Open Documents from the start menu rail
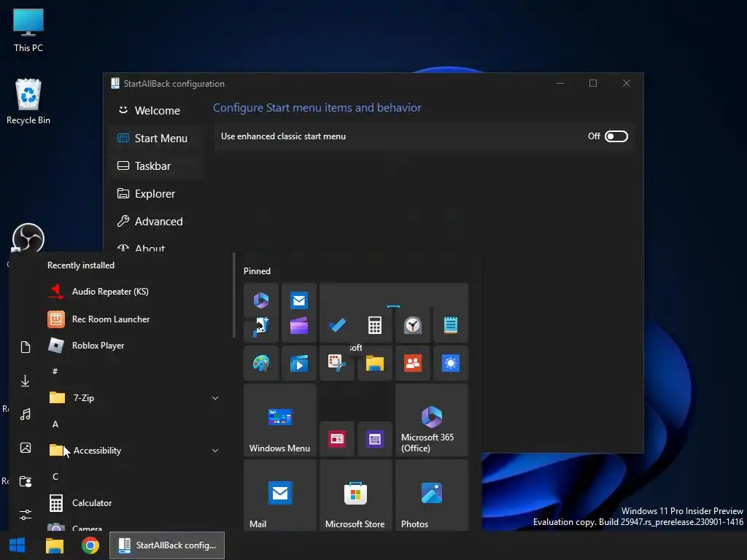747x560 pixels. (x=26, y=346)
